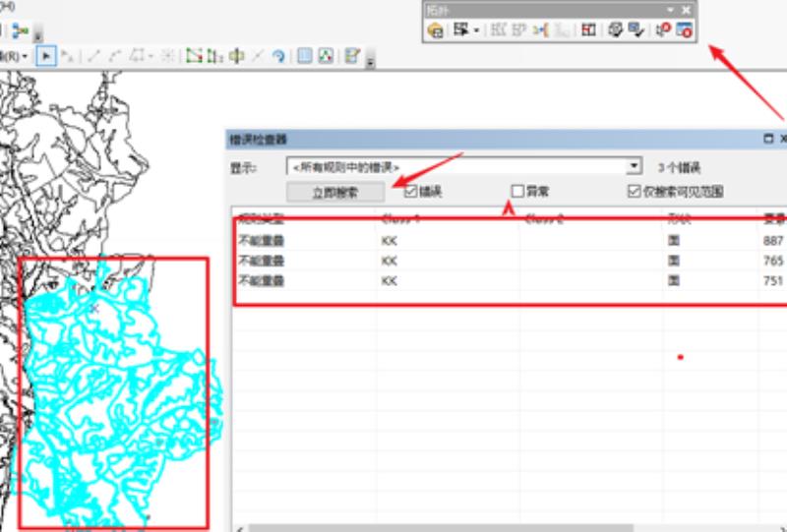Select the Reshape Feature tool
The width and height of the screenshot is (787, 532).
[x=214, y=56]
